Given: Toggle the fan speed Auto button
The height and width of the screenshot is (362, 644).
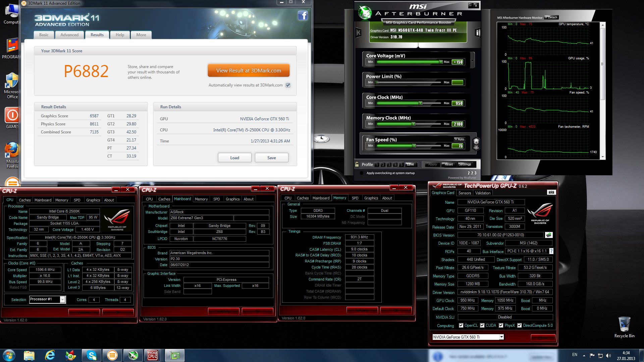Looking at the screenshot, I should click(460, 139).
